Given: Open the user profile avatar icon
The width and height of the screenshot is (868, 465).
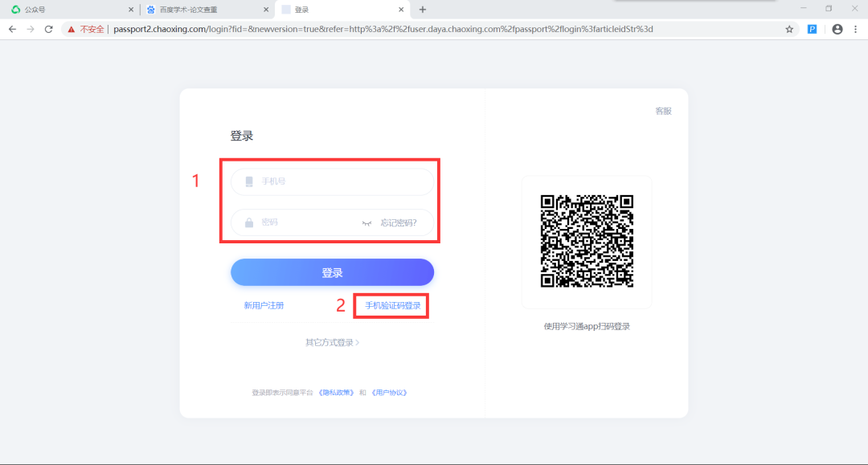Looking at the screenshot, I should pos(837,29).
